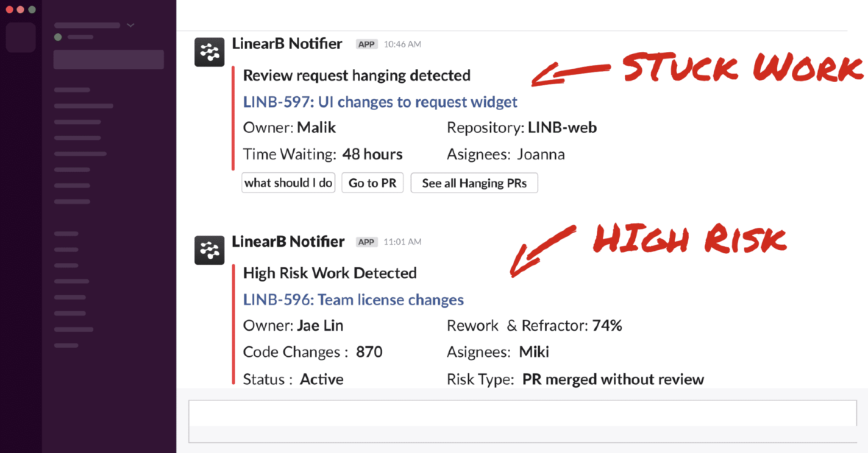Open LINB-596: Team license changes link
The height and width of the screenshot is (453, 868).
pos(353,299)
